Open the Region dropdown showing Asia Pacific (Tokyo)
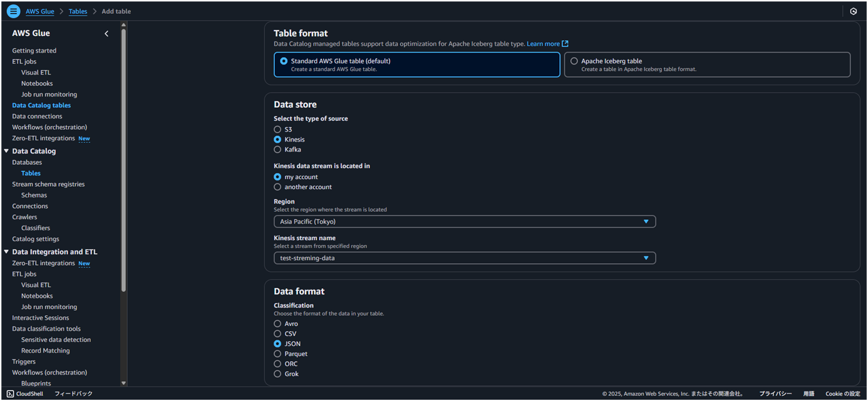Image resolution: width=868 pixels, height=401 pixels. tap(465, 222)
